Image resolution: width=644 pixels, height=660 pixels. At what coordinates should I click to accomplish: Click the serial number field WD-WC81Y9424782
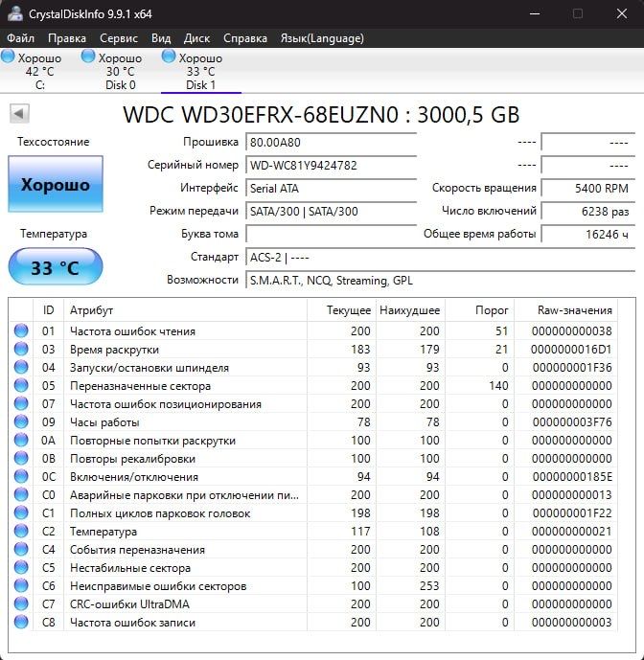331,165
